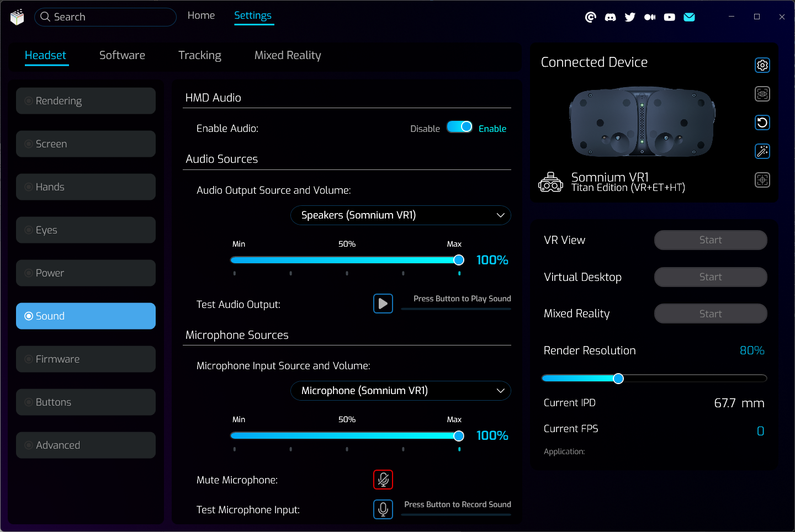
Task: Open the Discord community icon
Action: [x=610, y=17]
